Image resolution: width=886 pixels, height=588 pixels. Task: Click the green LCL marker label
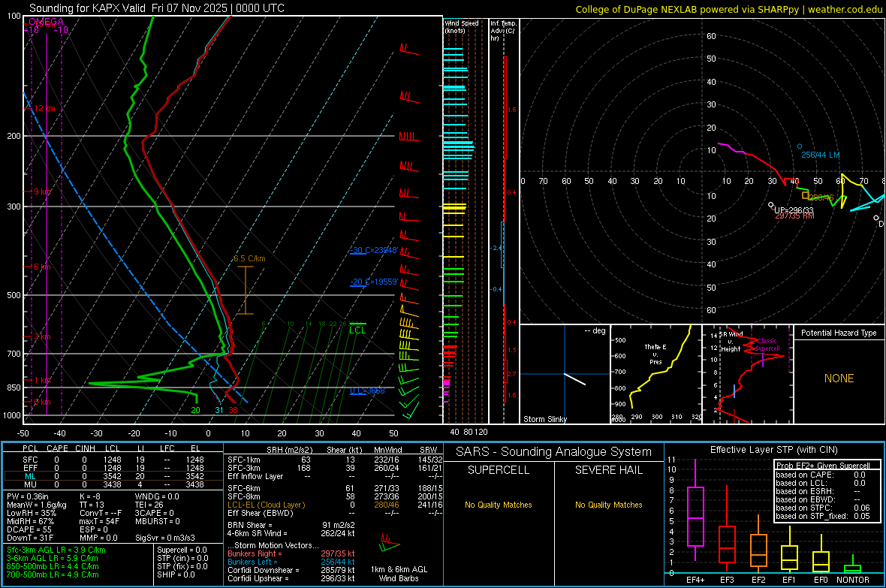(357, 330)
